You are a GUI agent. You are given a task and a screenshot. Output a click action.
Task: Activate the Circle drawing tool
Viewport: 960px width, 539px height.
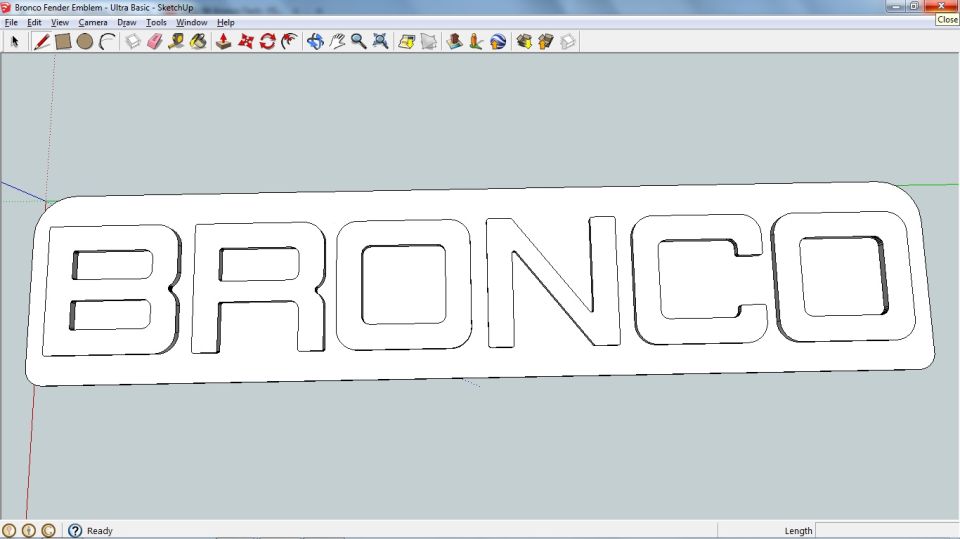pyautogui.click(x=85, y=42)
